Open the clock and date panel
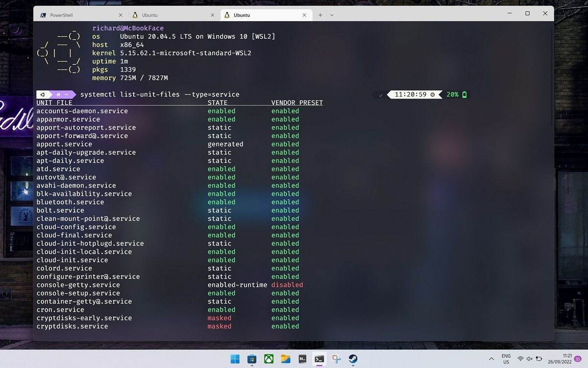Screen dimensions: 588x368 (x=566, y=359)
